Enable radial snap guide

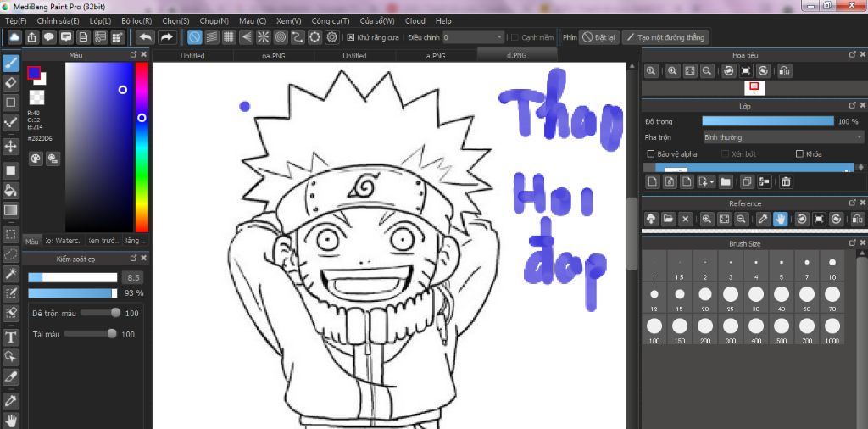[x=264, y=37]
